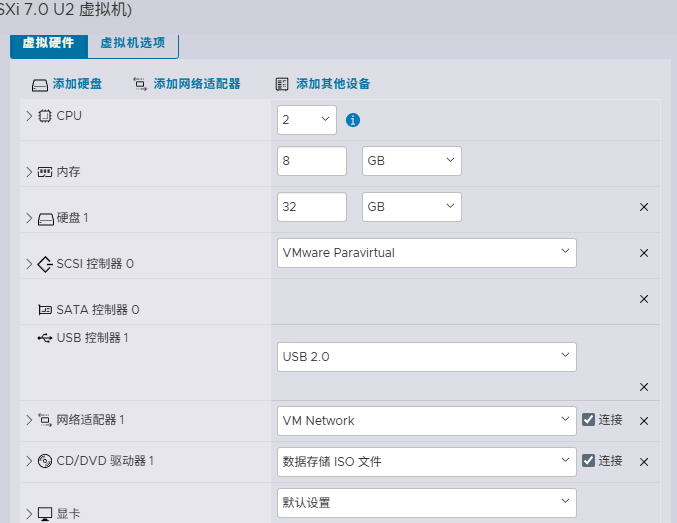Image resolution: width=677 pixels, height=523 pixels.
Task: Remove SCSI 控制器 0 with the X
Action: point(644,253)
